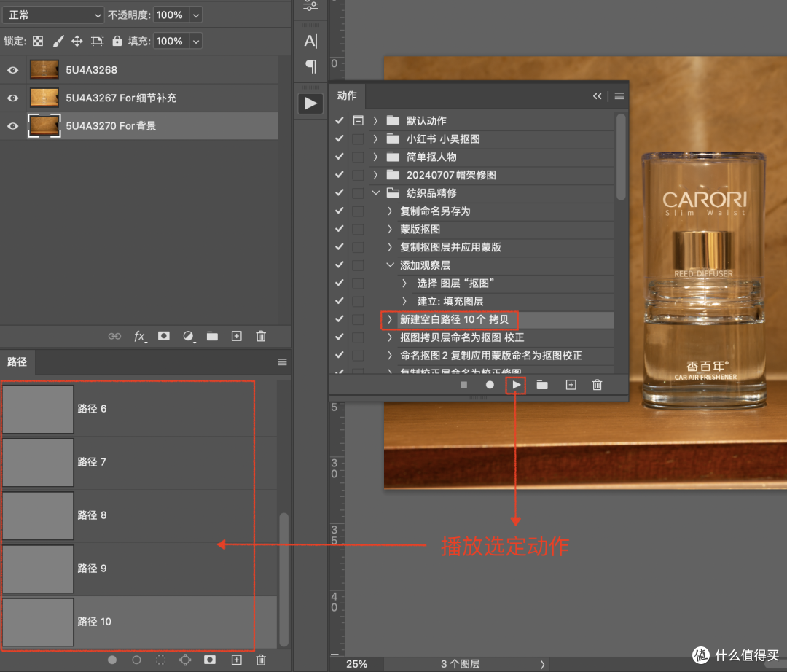Click the 25% zoom level field
The height and width of the screenshot is (672, 787).
click(x=356, y=664)
